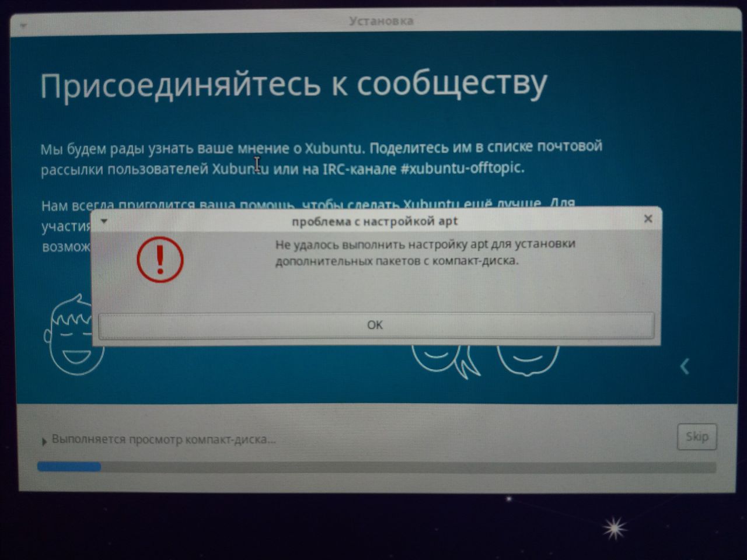Click the installation progress bar

point(376,467)
